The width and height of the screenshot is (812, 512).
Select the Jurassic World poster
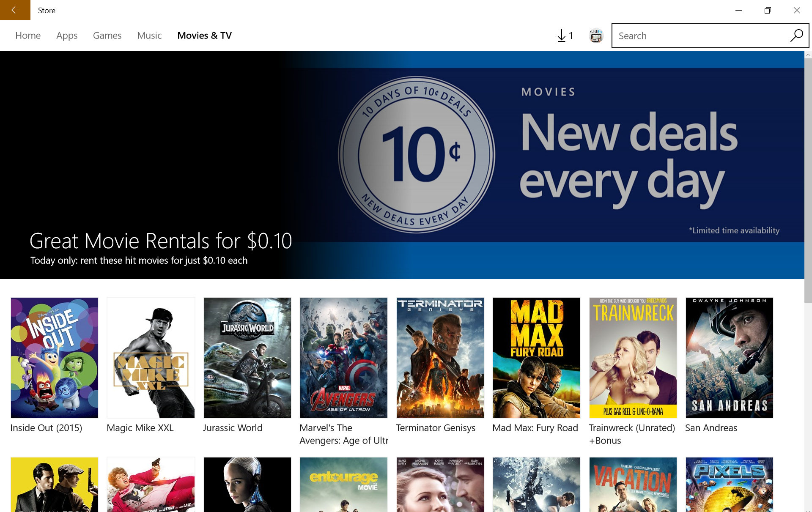coord(247,357)
